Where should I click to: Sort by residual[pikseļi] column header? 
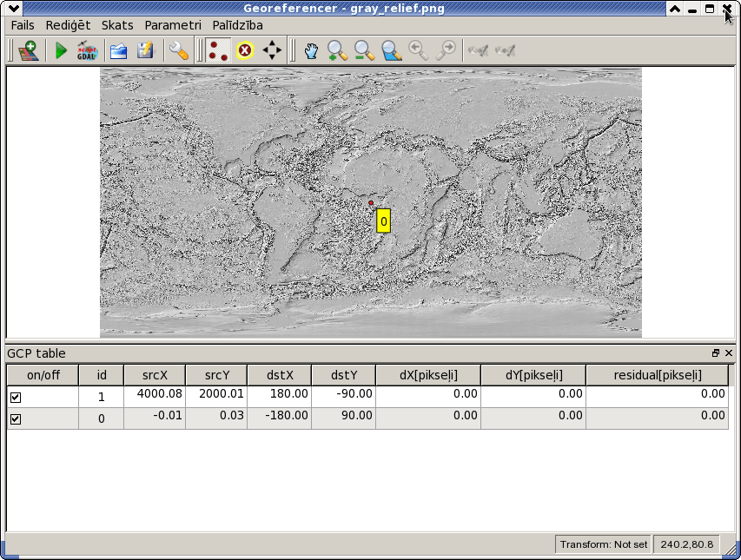[658, 375]
